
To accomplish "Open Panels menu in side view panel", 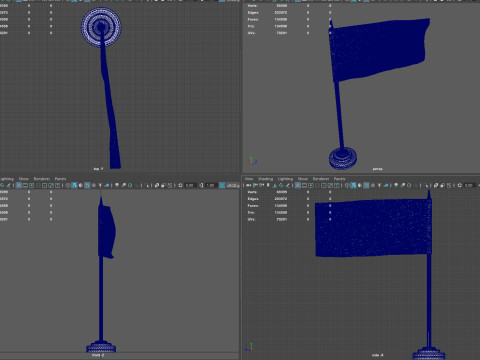I will pos(340,179).
